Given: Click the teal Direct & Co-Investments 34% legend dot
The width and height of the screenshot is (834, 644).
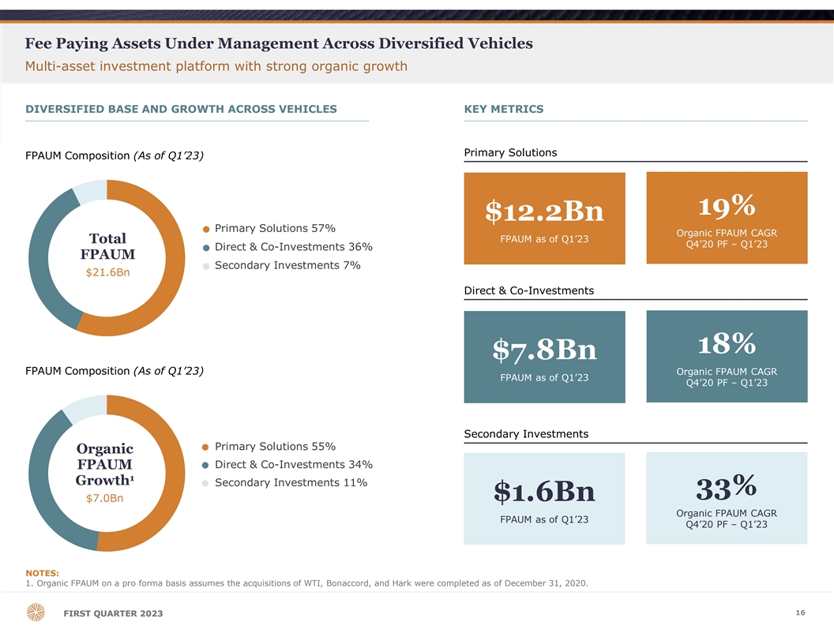Looking at the screenshot, I should point(206,466).
